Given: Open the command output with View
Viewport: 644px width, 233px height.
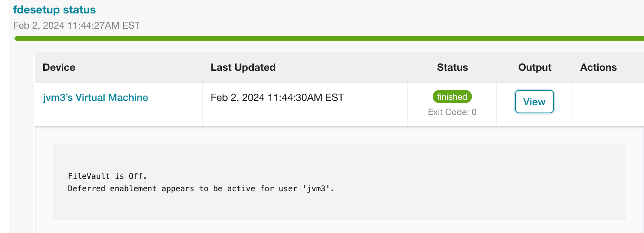Looking at the screenshot, I should (x=534, y=102).
